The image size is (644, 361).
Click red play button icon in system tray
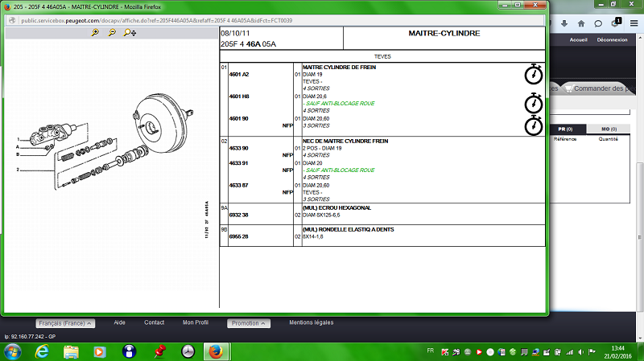tap(479, 352)
